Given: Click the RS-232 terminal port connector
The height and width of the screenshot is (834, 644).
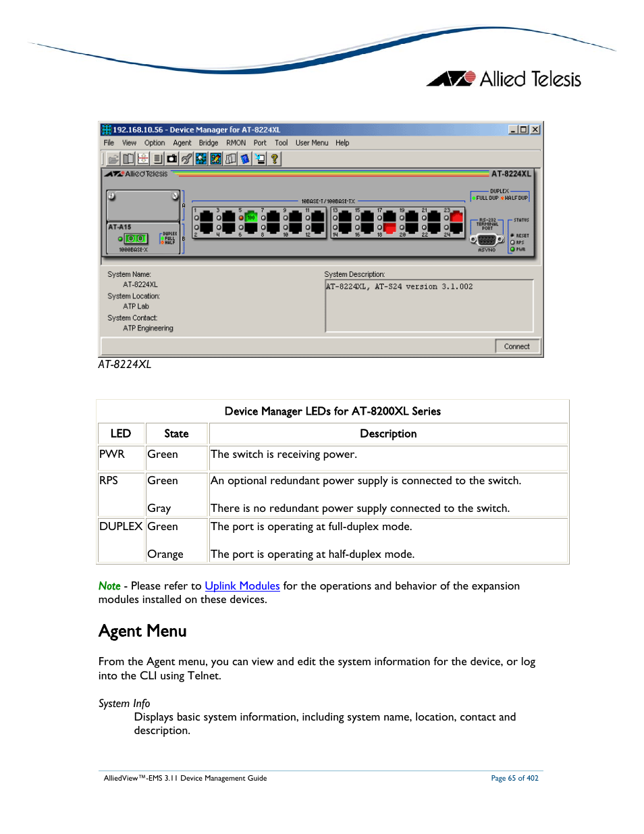Looking at the screenshot, I should click(487, 239).
